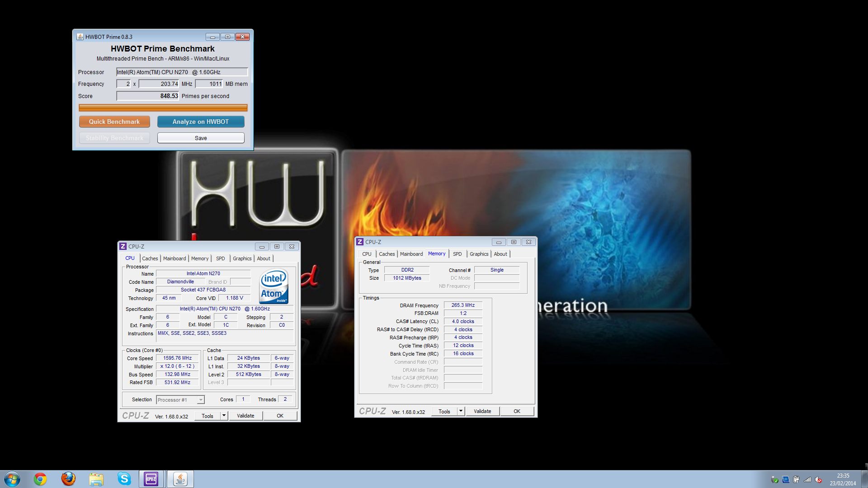The image size is (868, 488).
Task: Open Firefox from the taskbar
Action: [68, 479]
